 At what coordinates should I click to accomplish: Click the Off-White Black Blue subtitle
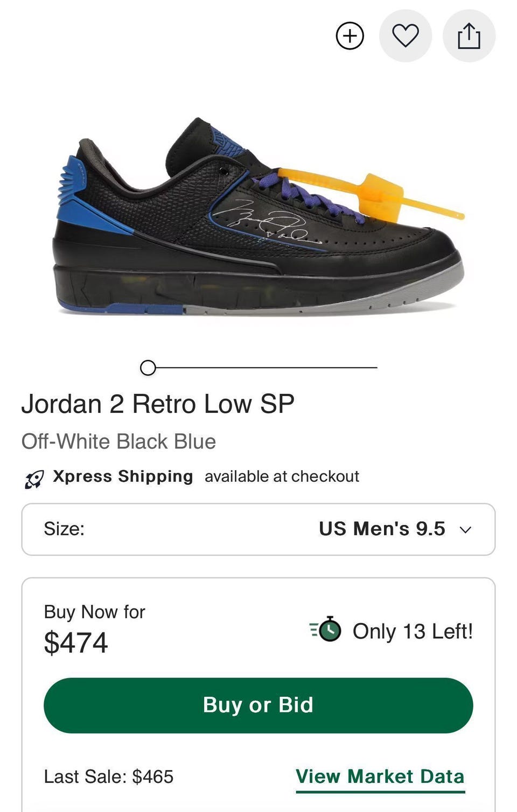coord(118,441)
